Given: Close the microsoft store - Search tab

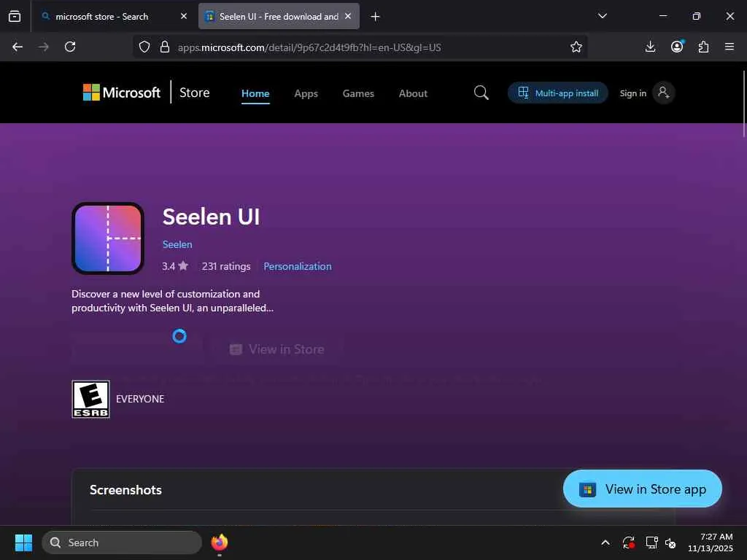Looking at the screenshot, I should [184, 16].
